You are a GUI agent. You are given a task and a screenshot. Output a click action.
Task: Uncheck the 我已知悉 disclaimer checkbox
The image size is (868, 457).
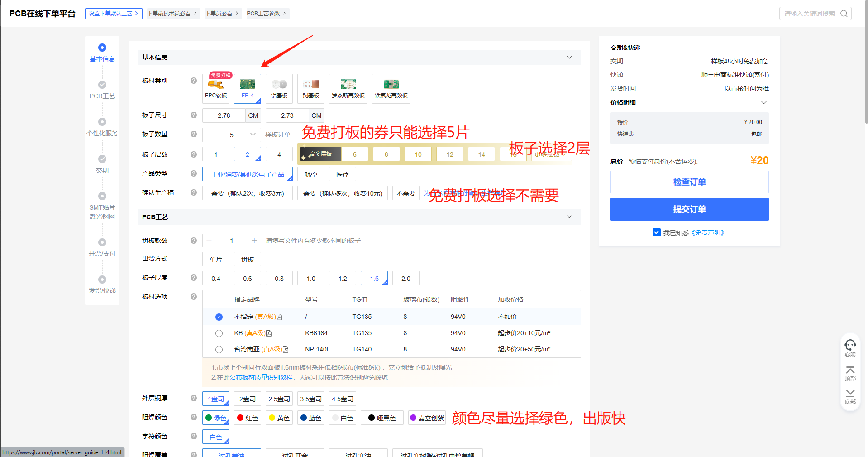(656, 232)
